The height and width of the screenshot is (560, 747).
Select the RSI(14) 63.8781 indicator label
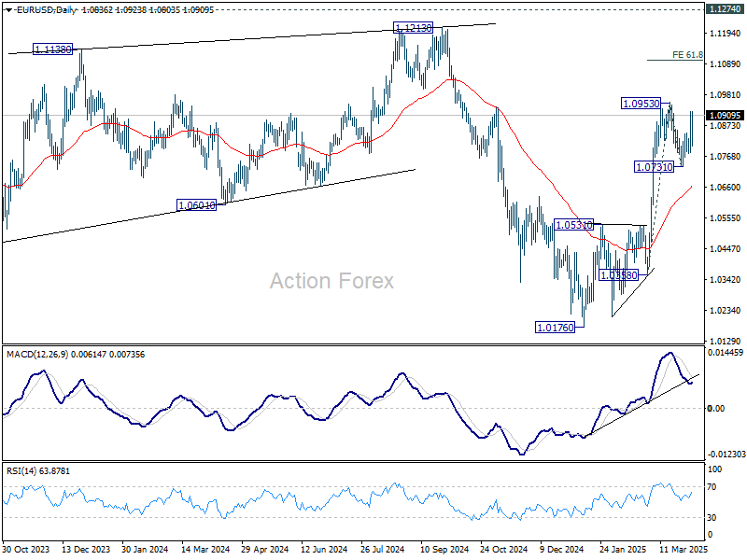[x=38, y=471]
